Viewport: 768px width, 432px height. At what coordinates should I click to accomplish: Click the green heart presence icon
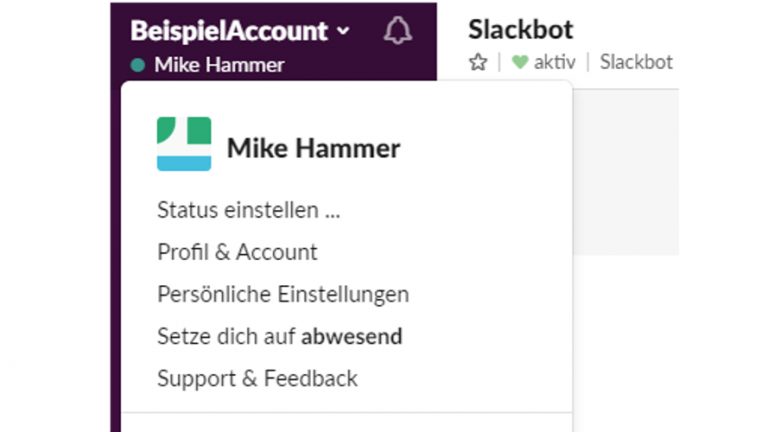coord(519,62)
